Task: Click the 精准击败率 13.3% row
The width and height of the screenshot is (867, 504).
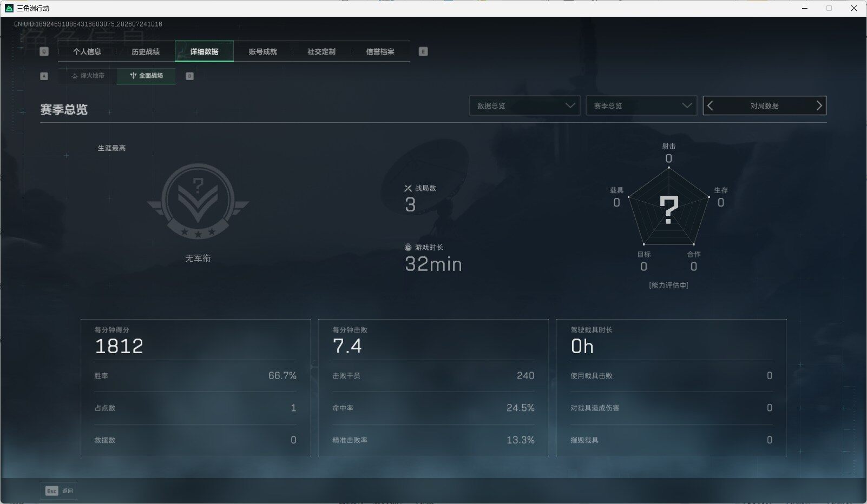Action: [x=433, y=440]
